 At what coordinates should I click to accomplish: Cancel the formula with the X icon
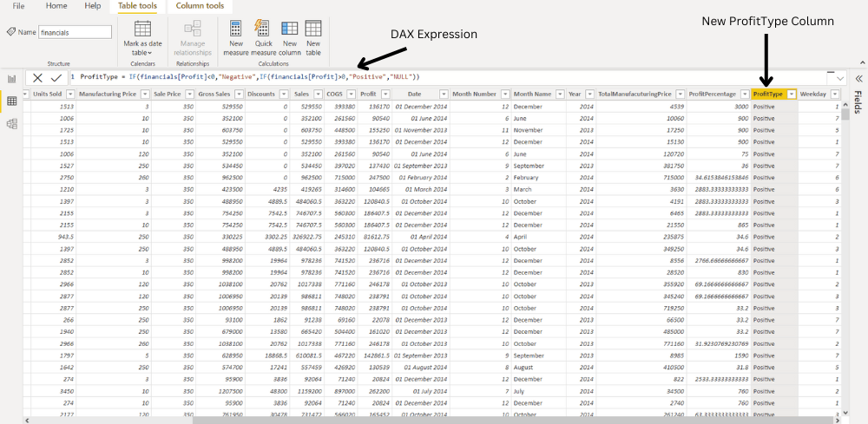point(37,77)
